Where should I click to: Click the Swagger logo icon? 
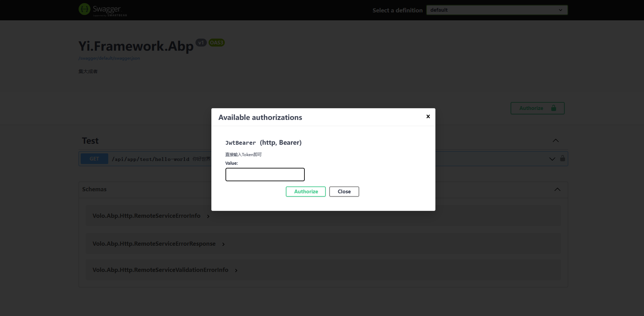[x=84, y=9]
